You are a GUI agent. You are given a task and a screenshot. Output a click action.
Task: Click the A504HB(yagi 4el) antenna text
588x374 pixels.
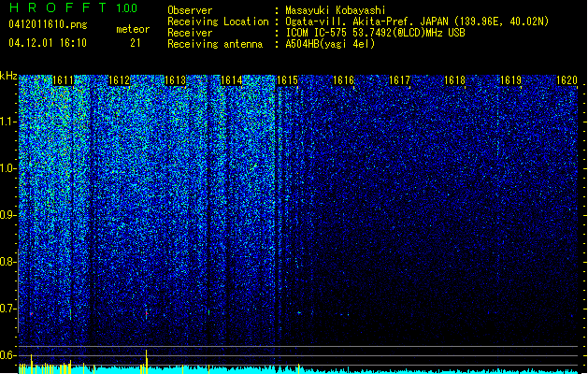tap(330, 44)
